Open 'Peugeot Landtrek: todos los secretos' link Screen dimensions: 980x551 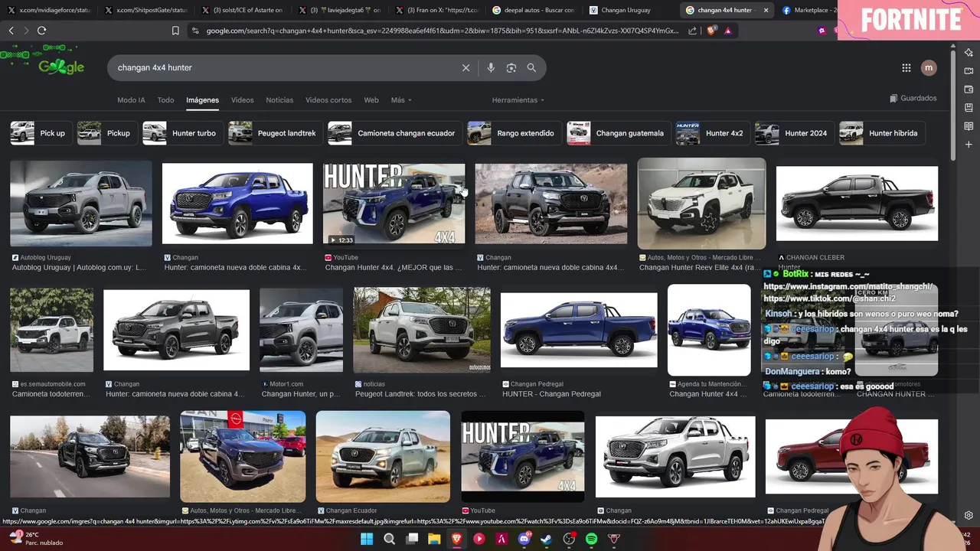[420, 394]
